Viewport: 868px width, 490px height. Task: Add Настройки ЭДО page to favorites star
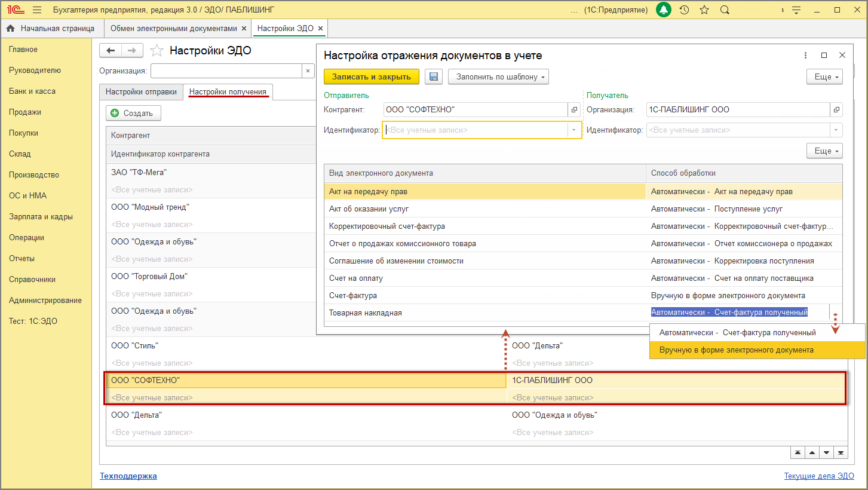click(x=156, y=50)
